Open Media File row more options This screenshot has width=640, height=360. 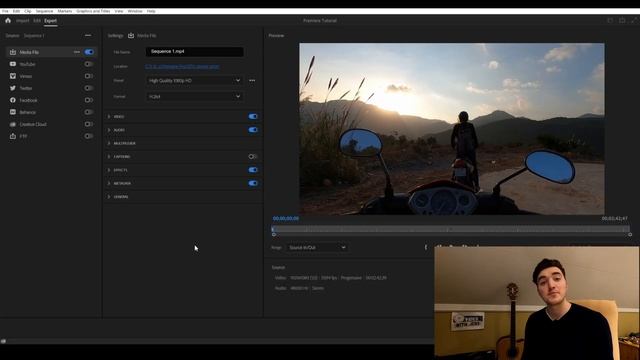coord(77,52)
